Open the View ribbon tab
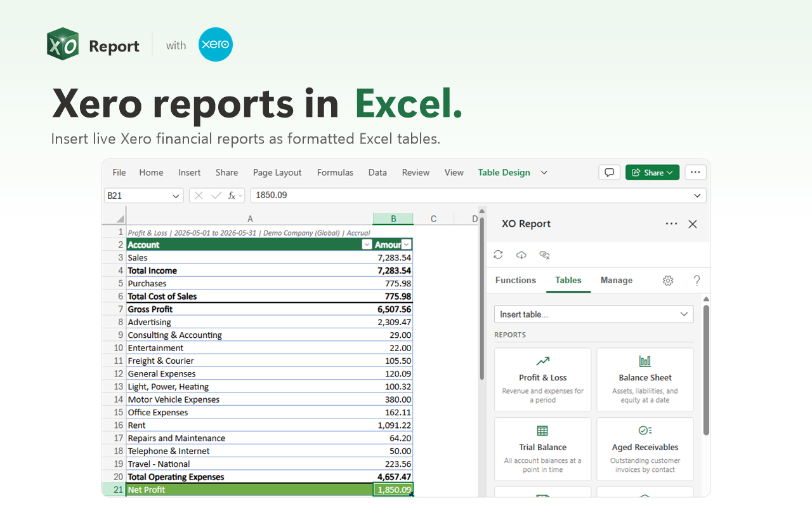Screen dimensions: 812x508 [454, 172]
